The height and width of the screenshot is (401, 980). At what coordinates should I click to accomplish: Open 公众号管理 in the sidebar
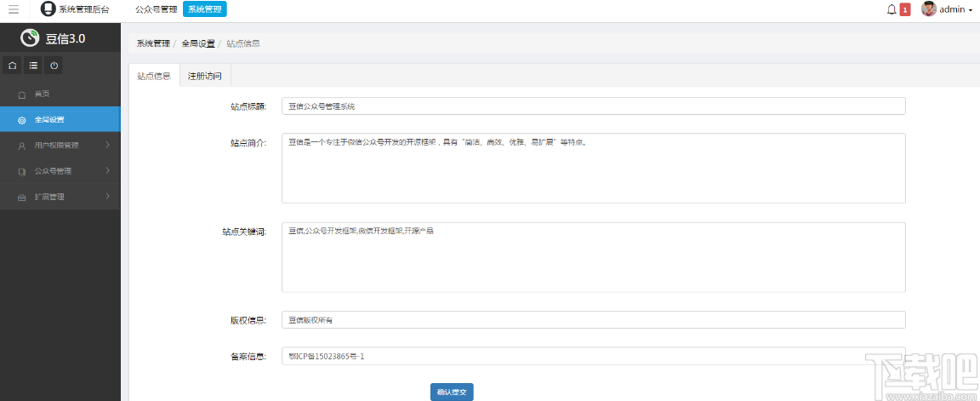60,171
